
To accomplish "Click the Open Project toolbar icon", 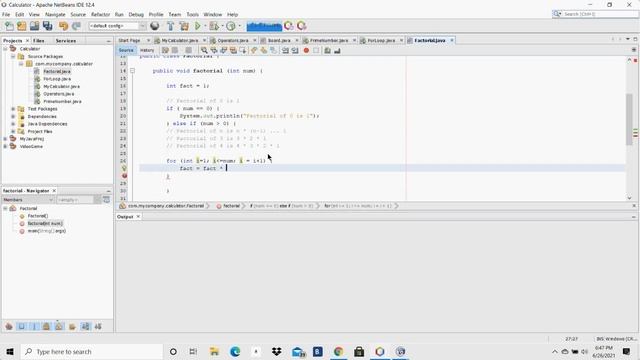I will (34, 26).
